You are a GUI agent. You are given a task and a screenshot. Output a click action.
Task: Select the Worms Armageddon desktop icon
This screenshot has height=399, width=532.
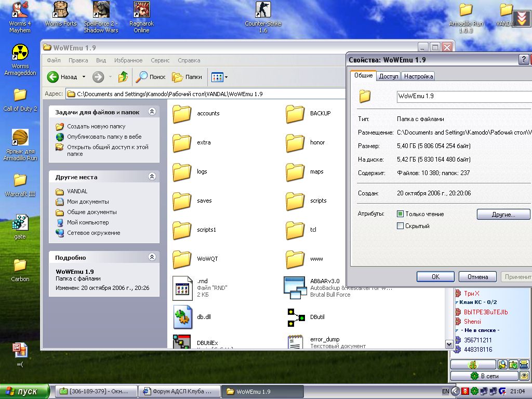pos(20,52)
